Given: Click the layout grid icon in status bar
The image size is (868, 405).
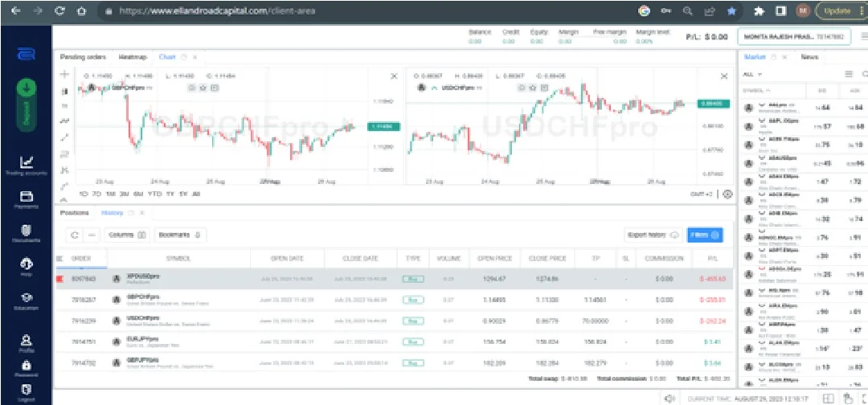Looking at the screenshot, I should pyautogui.click(x=828, y=399).
